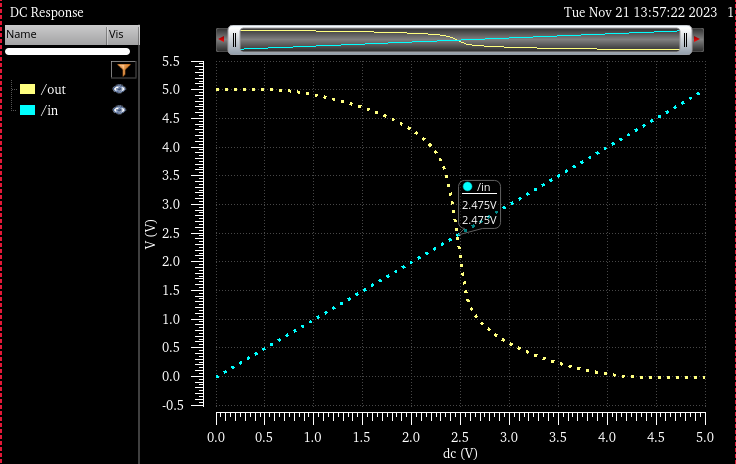Viewport: 736px width, 464px height.
Task: Click the cyan /in color swatch
Action: tap(27, 110)
